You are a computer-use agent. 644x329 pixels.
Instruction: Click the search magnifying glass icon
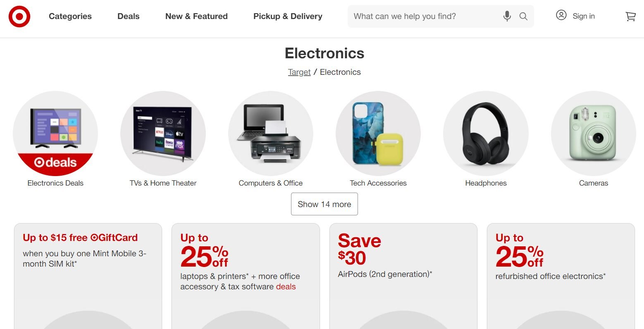click(x=523, y=16)
